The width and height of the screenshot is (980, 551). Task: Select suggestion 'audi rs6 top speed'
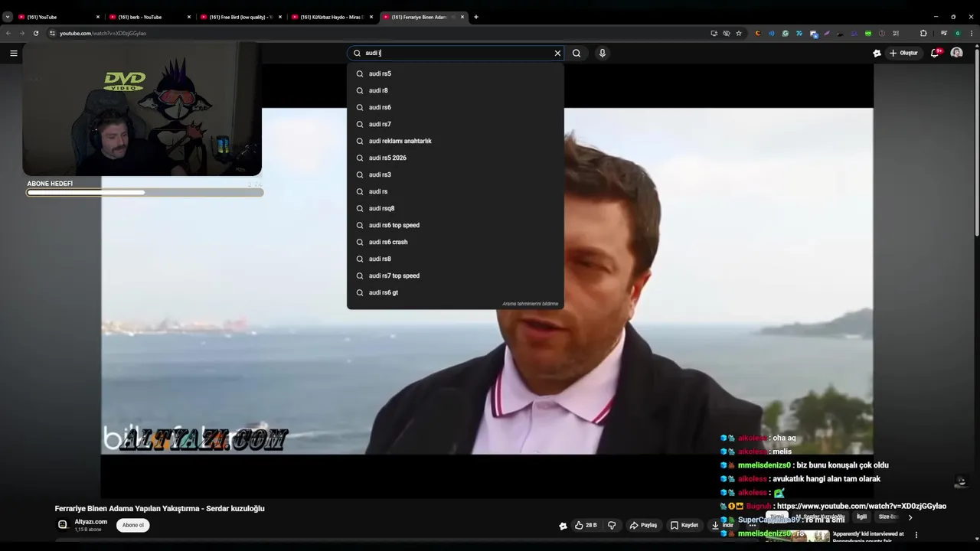click(x=456, y=225)
